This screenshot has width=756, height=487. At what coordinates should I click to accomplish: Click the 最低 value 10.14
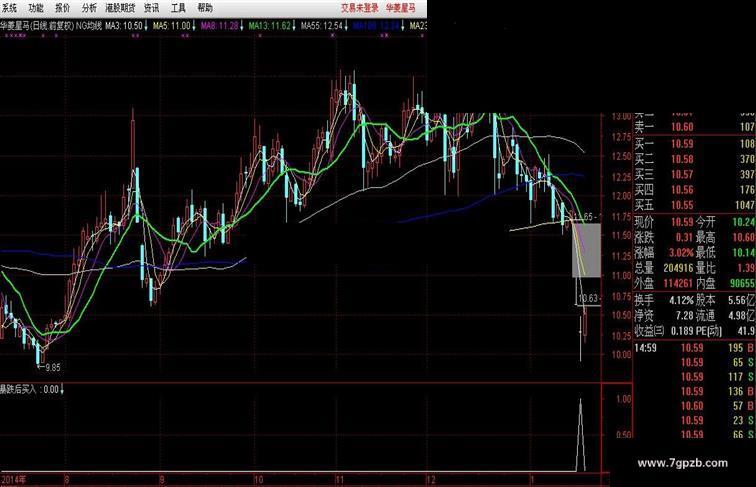coord(744,253)
